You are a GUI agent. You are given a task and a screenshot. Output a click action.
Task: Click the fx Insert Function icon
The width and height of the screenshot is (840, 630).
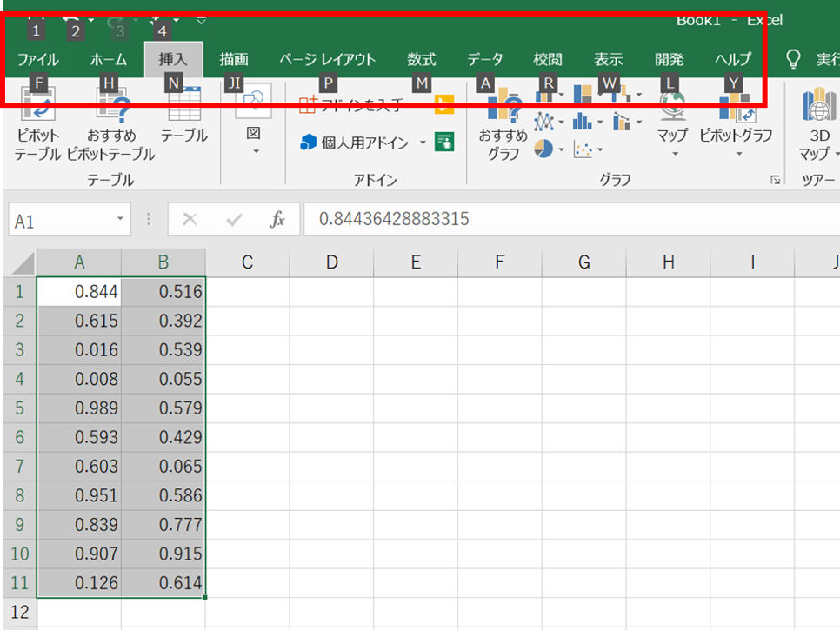(277, 219)
